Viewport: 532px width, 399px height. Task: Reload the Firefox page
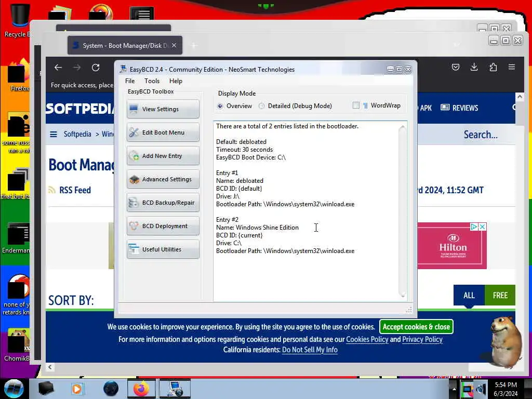96,67
